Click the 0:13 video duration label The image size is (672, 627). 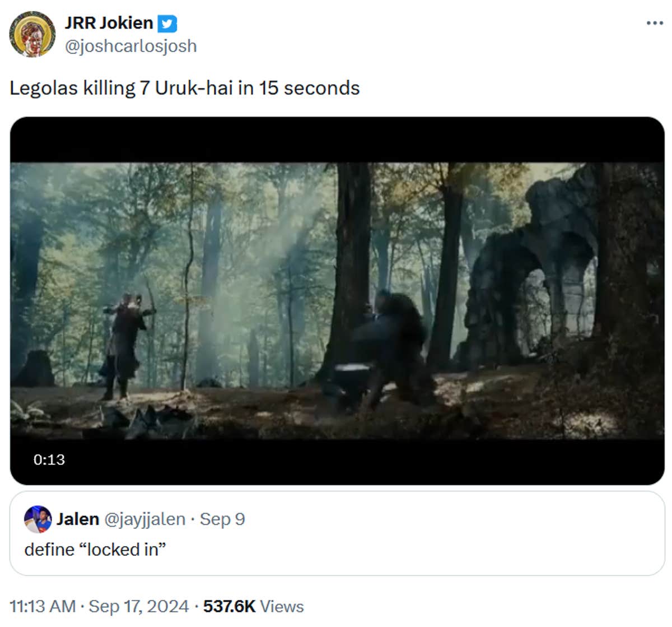coord(49,459)
